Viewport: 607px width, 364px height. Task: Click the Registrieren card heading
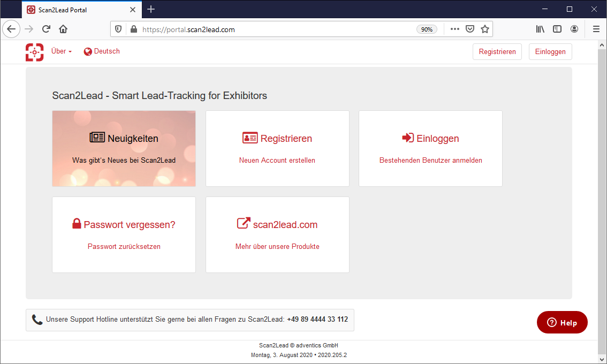pos(286,139)
